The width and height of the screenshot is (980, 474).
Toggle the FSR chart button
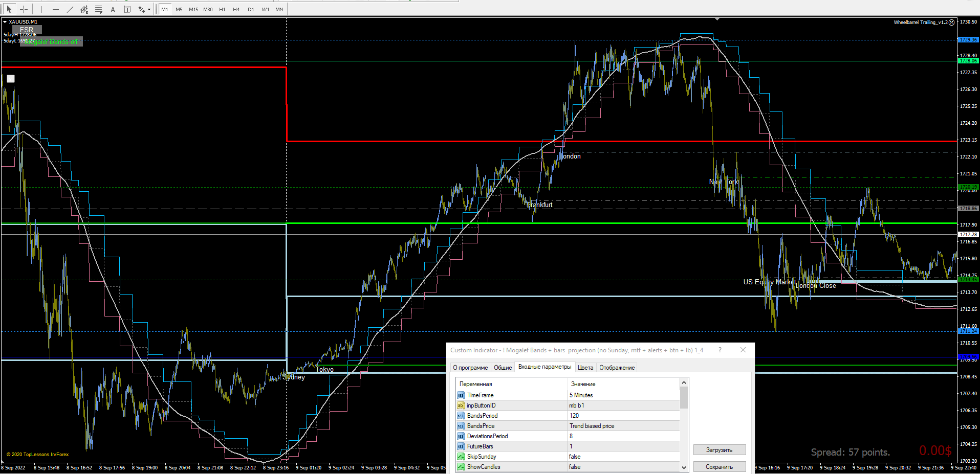pyautogui.click(x=27, y=30)
